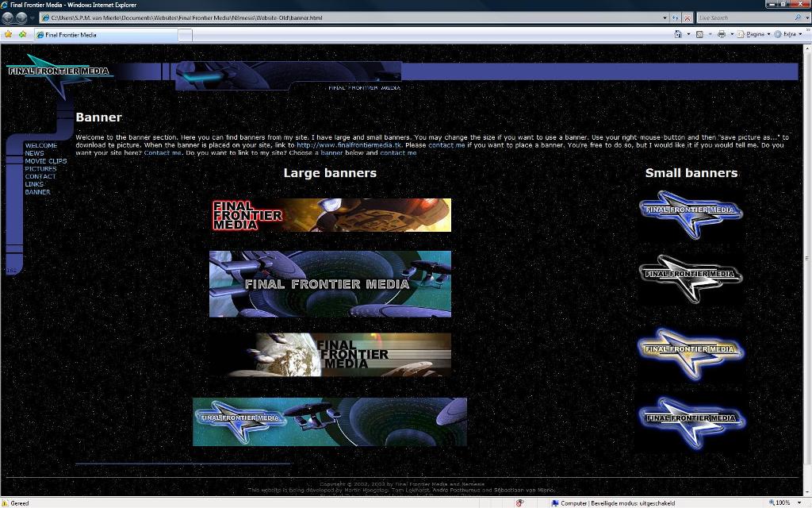Viewport: 812px width, 508px height.
Task: Click the blue glowing star small banner
Action: click(x=691, y=422)
